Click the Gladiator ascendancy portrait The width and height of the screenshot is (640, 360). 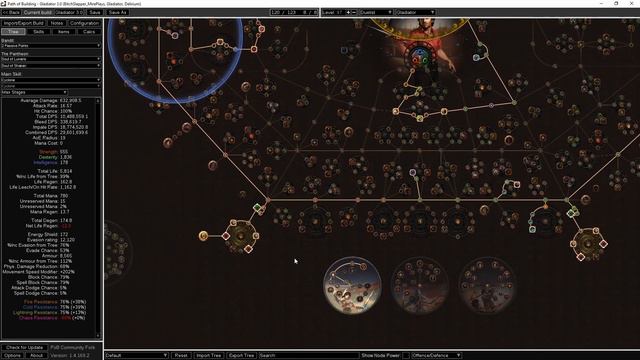click(420, 29)
